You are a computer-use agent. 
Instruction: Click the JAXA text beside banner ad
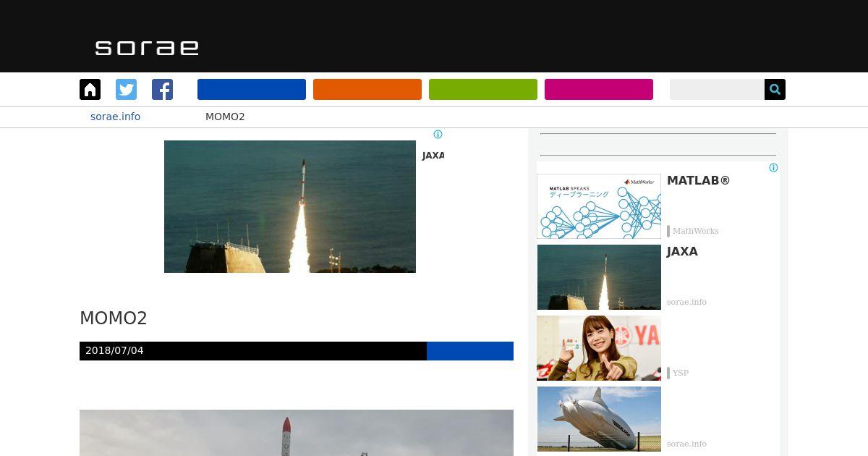coord(433,156)
